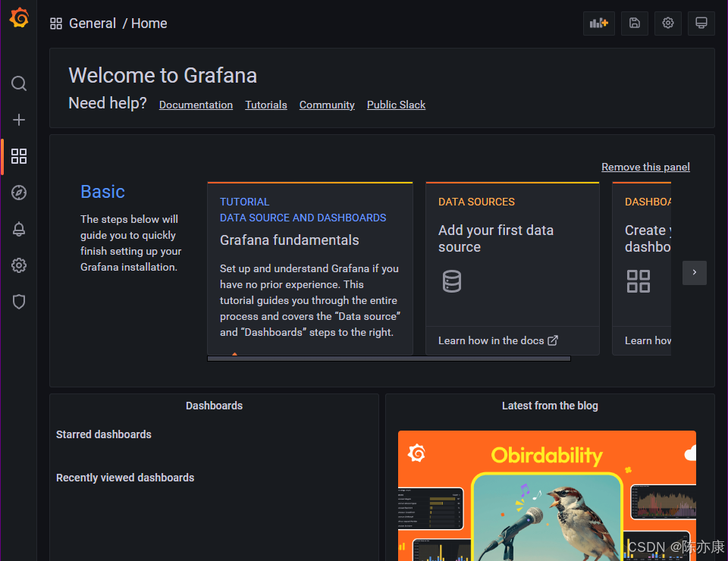Go to next setup cards arrow

click(x=695, y=272)
